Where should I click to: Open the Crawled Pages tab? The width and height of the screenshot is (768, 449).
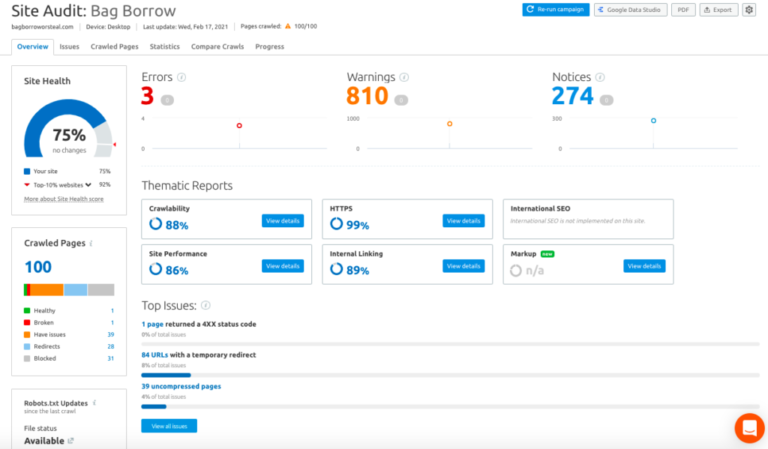tap(114, 47)
